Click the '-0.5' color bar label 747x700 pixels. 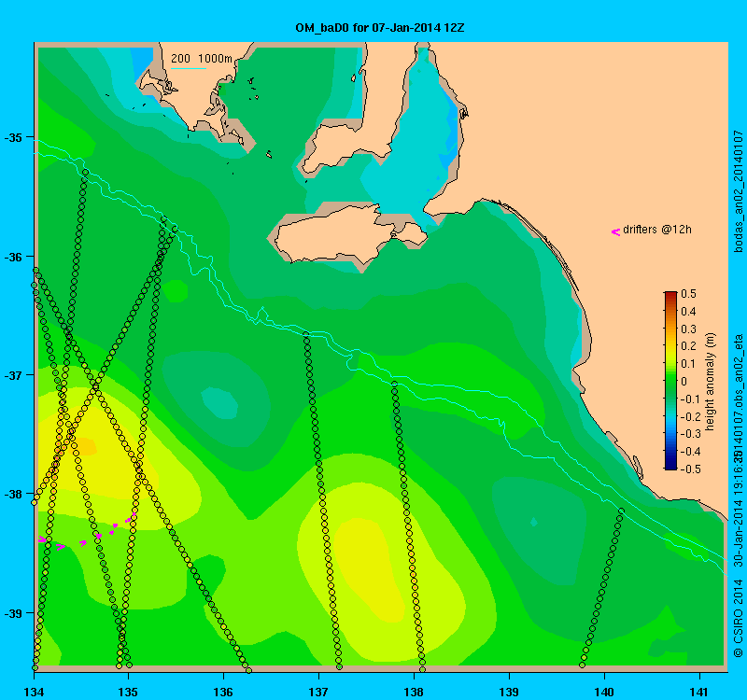pos(689,469)
